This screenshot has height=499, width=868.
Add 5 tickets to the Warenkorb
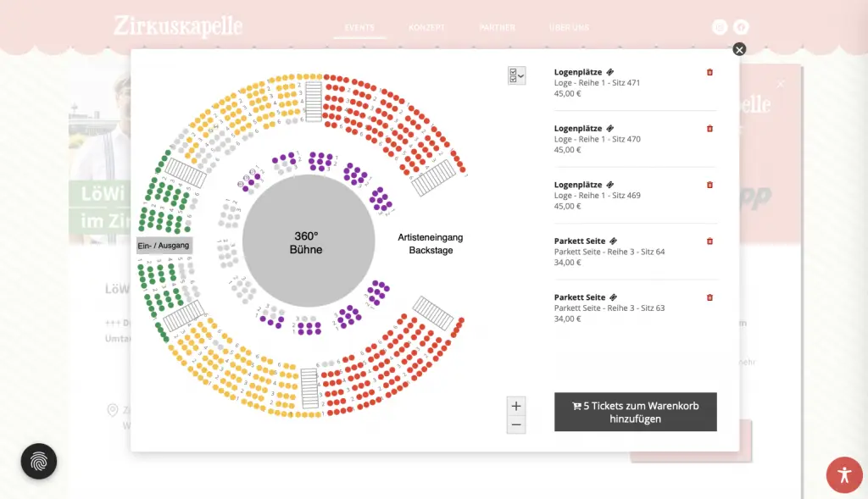pos(635,412)
